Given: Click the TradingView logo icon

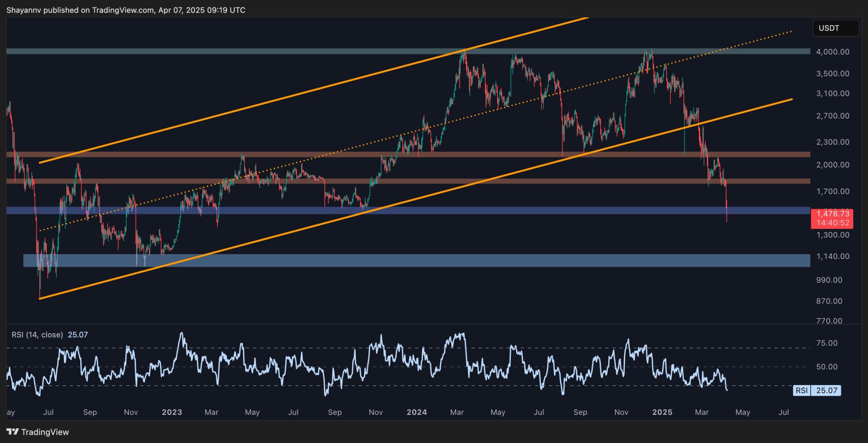Looking at the screenshot, I should [x=13, y=432].
